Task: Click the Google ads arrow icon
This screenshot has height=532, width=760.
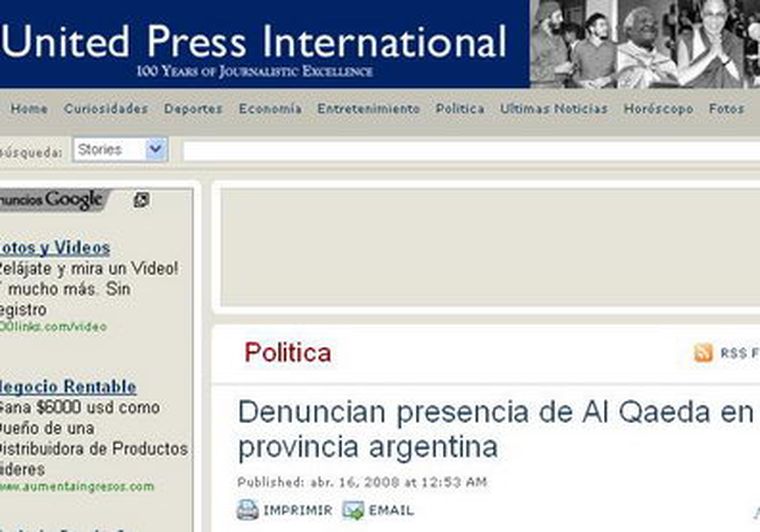Action: point(141,200)
